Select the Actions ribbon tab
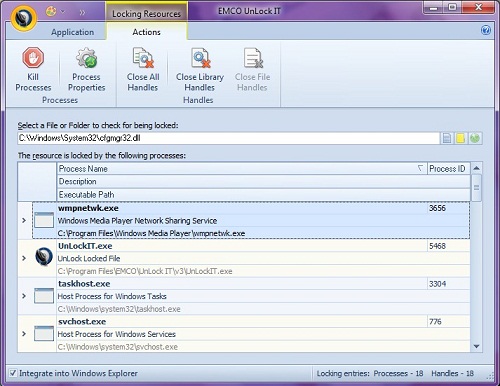 coord(146,32)
